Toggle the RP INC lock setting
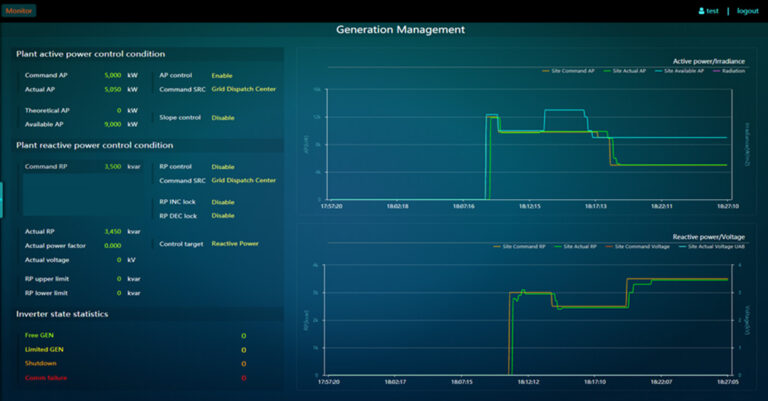Screen dimensions: 768x401 pyautogui.click(x=223, y=202)
